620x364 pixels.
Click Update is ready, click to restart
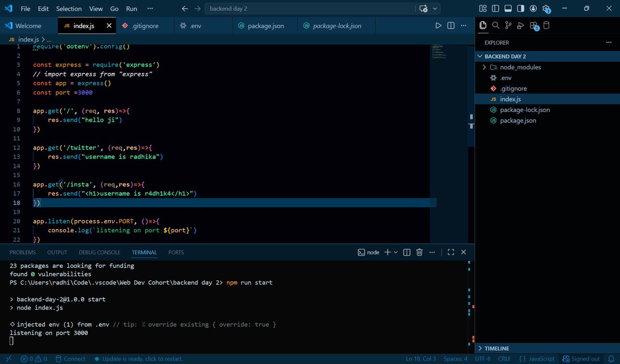138,359
